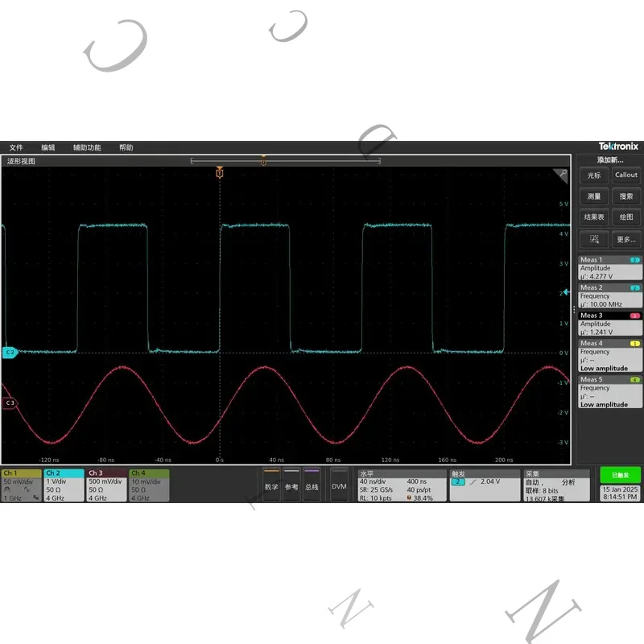This screenshot has height=644, width=644.
Task: Expand the Meas 3 Amplitude badge
Action: pyautogui.click(x=609, y=324)
